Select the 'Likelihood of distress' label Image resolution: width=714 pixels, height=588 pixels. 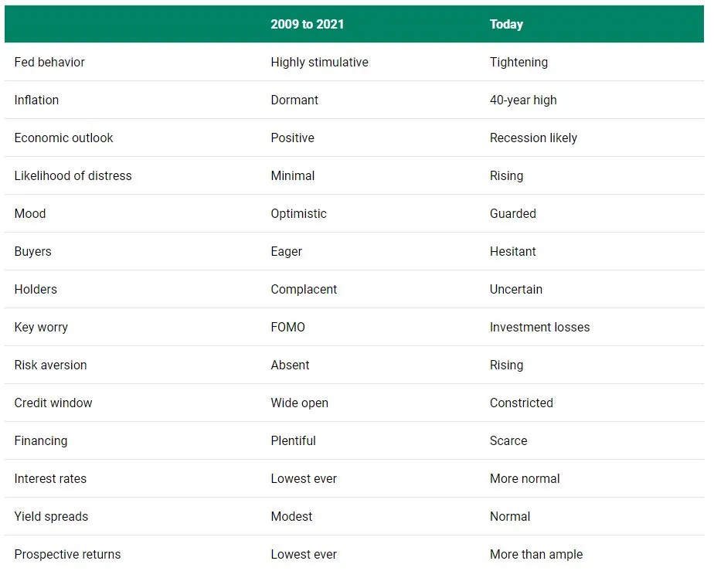[x=73, y=175]
